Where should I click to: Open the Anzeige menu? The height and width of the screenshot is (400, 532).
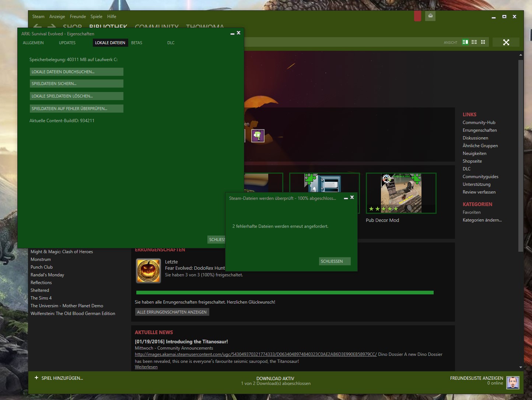[57, 17]
